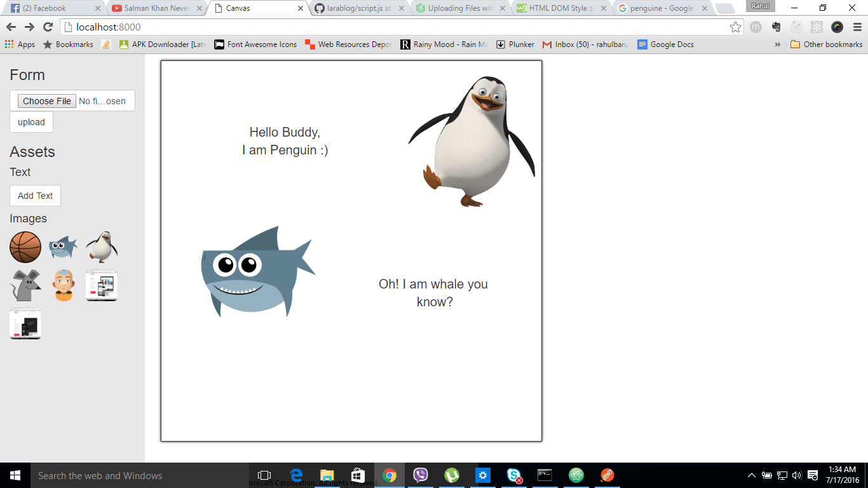The height and width of the screenshot is (488, 868).
Task: Select the grey mouse image asset
Action: click(x=26, y=285)
